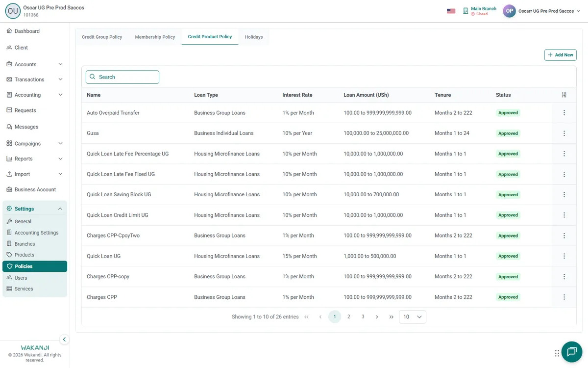Click loan amount 10,000.00 to 700,000.00
The height and width of the screenshot is (368, 588).
371,195
